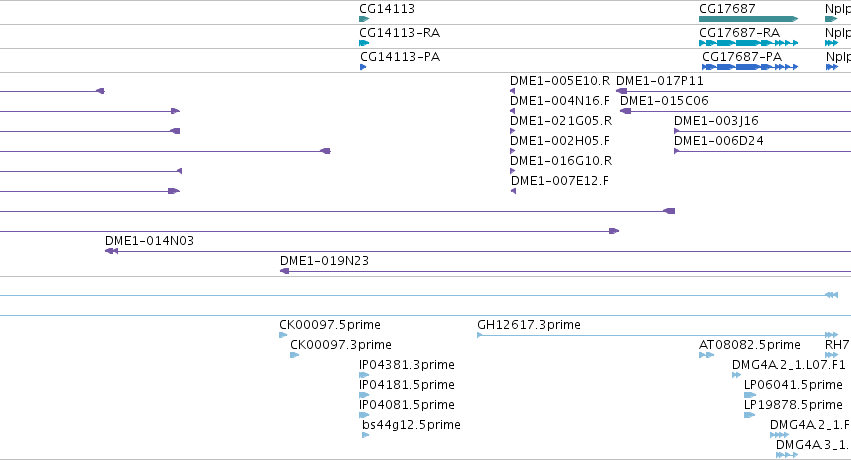Open the DME1-017P11 clone label
The width and height of the screenshot is (851, 460).
point(659,81)
